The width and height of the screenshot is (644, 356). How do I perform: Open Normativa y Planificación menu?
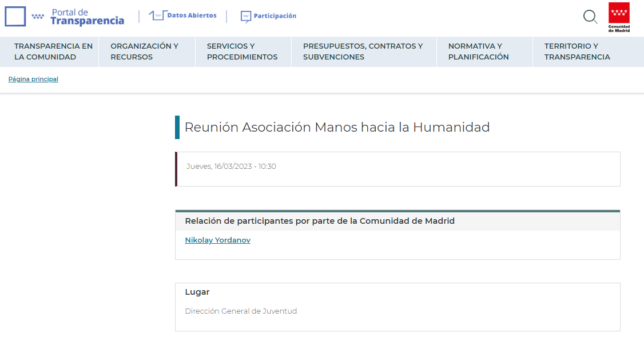point(484,52)
